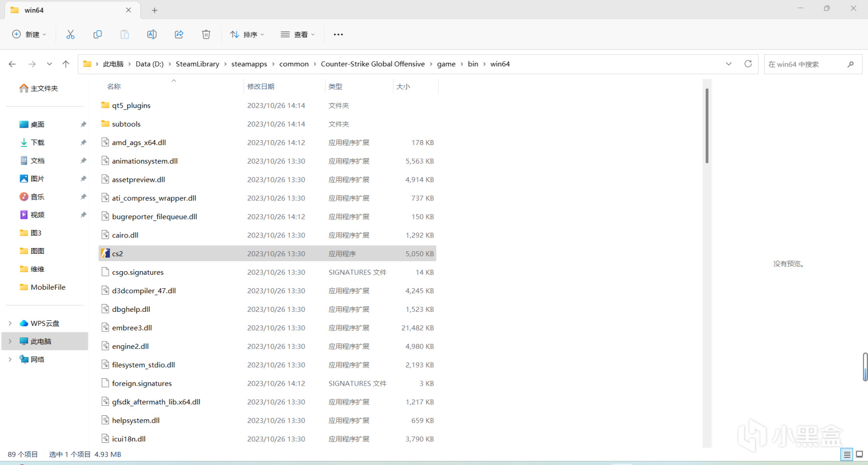Click the search magnifier icon
The width and height of the screenshot is (868, 465).
point(850,64)
